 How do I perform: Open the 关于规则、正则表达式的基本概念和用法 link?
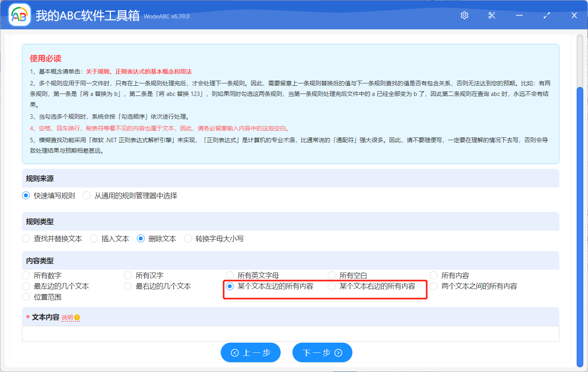coord(139,72)
